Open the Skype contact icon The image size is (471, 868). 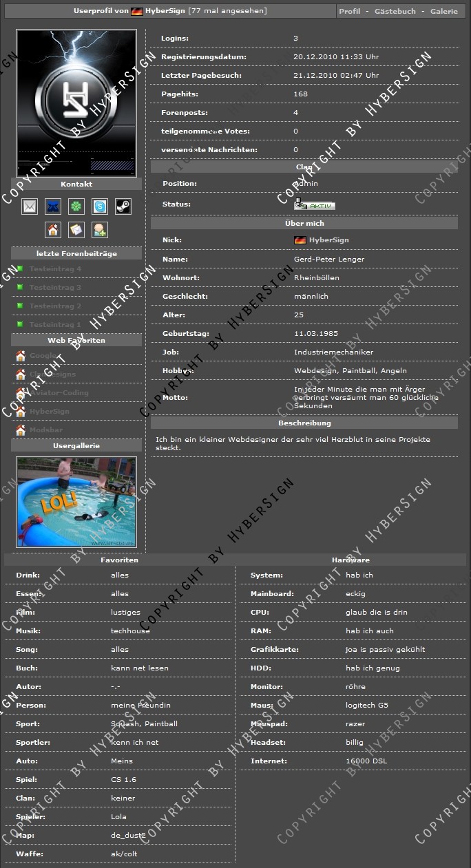[100, 207]
